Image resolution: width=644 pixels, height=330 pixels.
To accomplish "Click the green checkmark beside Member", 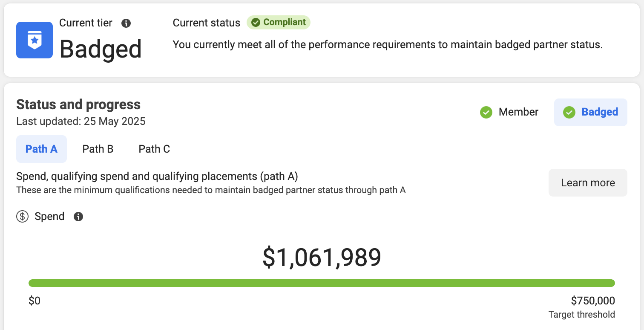I will point(486,112).
